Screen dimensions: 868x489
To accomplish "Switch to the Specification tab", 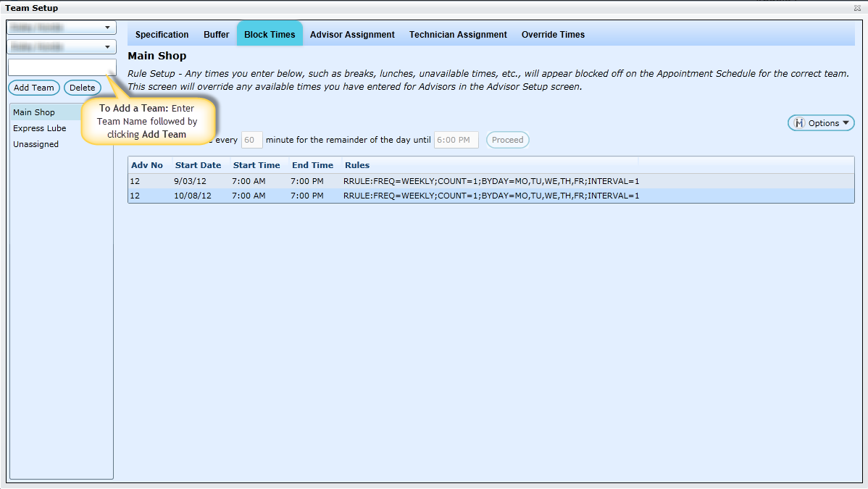I will pos(162,35).
